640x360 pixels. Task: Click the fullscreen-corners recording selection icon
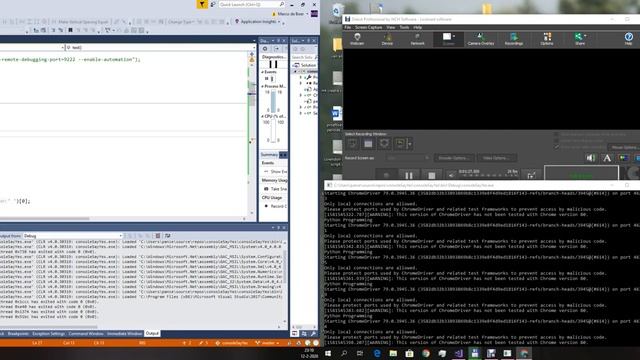384,144
